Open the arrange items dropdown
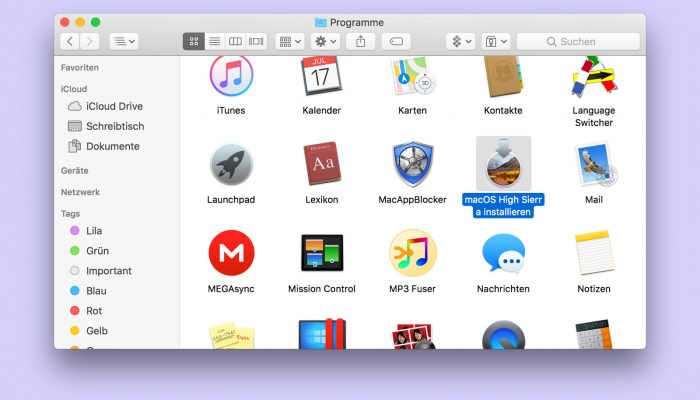This screenshot has width=700, height=400. click(x=290, y=42)
